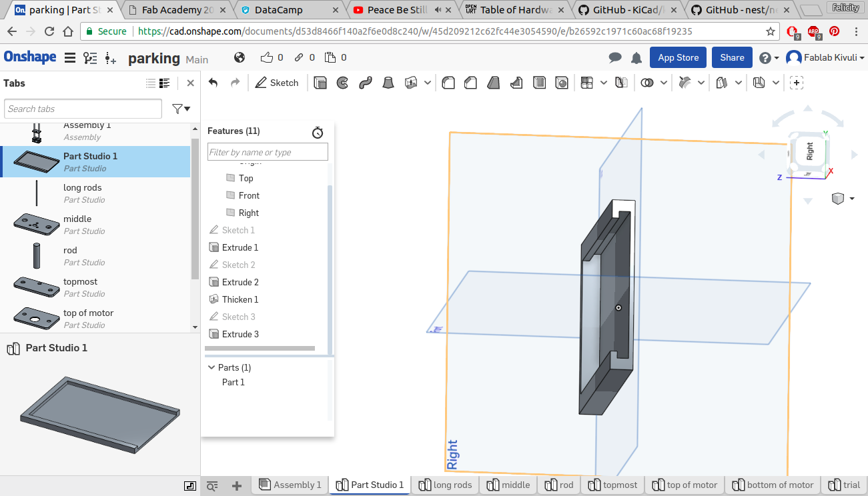Collapse the Parts (1) list
The image size is (868, 496).
[x=211, y=367]
